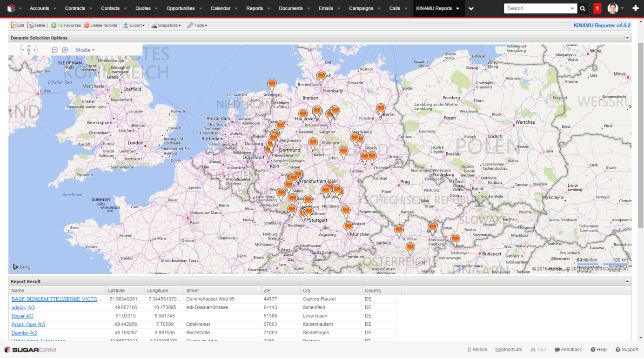Select the map pin near Raab

[x=455, y=240]
